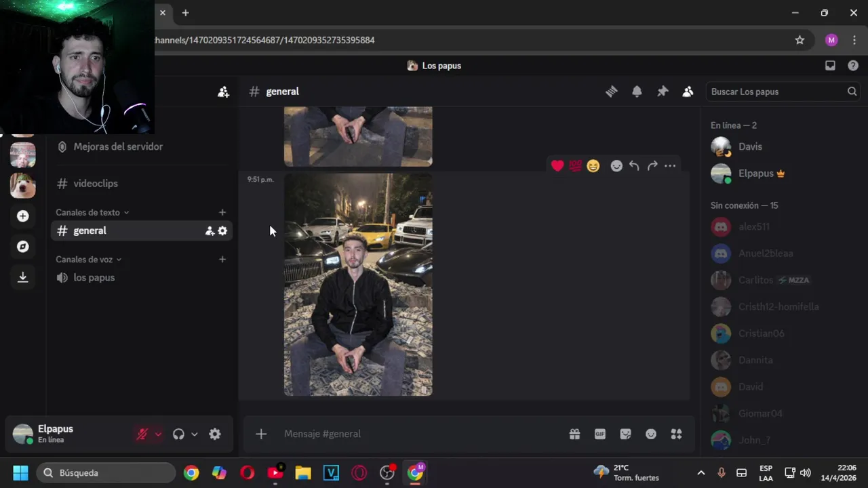This screenshot has height=488, width=868.
Task: Open volume control in system tray
Action: coord(806,472)
